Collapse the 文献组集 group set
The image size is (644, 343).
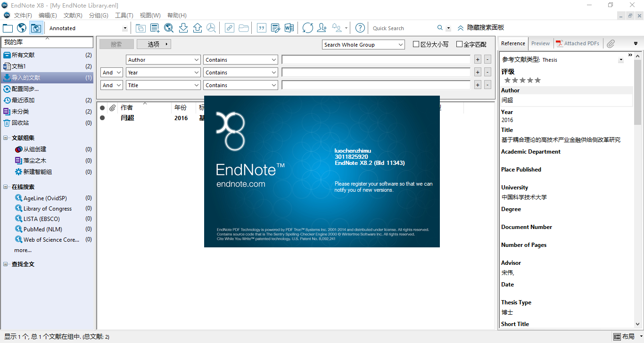[6, 138]
